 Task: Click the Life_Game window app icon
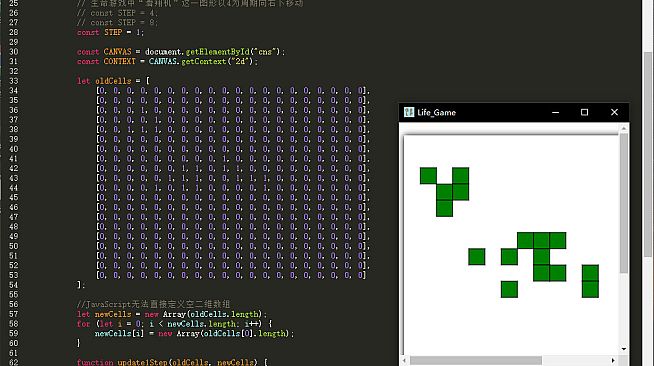click(409, 112)
